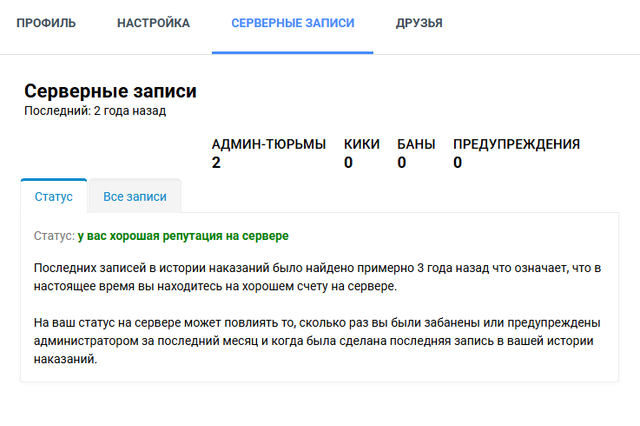Select the СЕРВЕРНЫЕ ЗАПИСИ tab
The height and width of the screenshot is (426, 640).
[293, 23]
